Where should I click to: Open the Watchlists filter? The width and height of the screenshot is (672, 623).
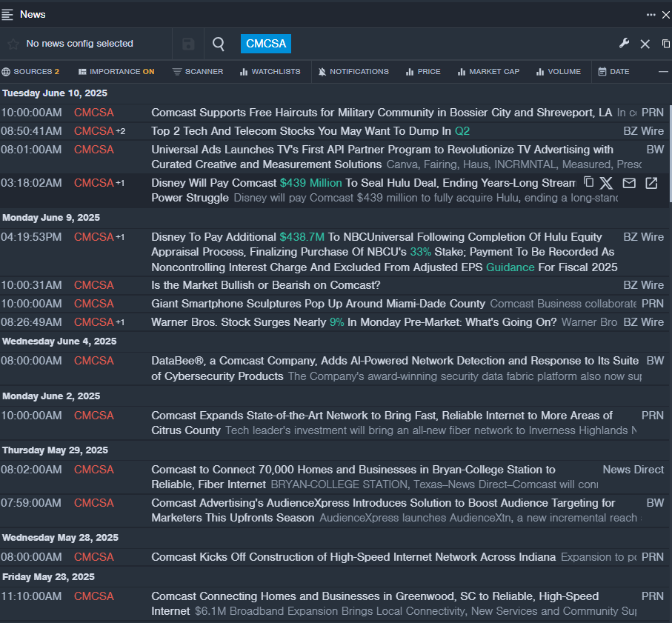coord(270,72)
